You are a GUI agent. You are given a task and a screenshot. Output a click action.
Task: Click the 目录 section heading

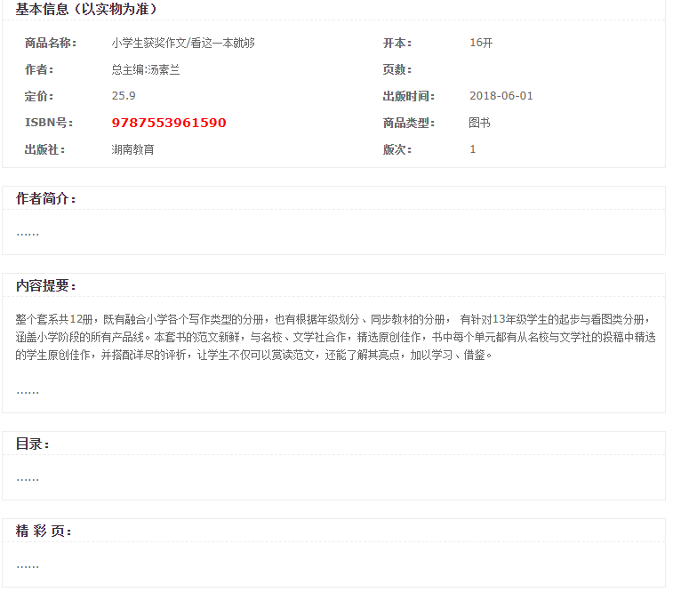click(x=32, y=444)
